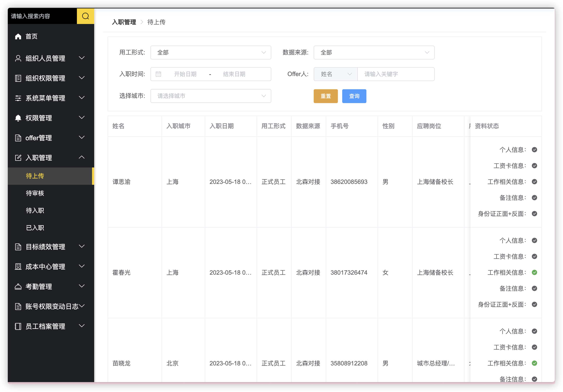
Task: Expand 权限管理 using its chevron
Action: pos(82,118)
